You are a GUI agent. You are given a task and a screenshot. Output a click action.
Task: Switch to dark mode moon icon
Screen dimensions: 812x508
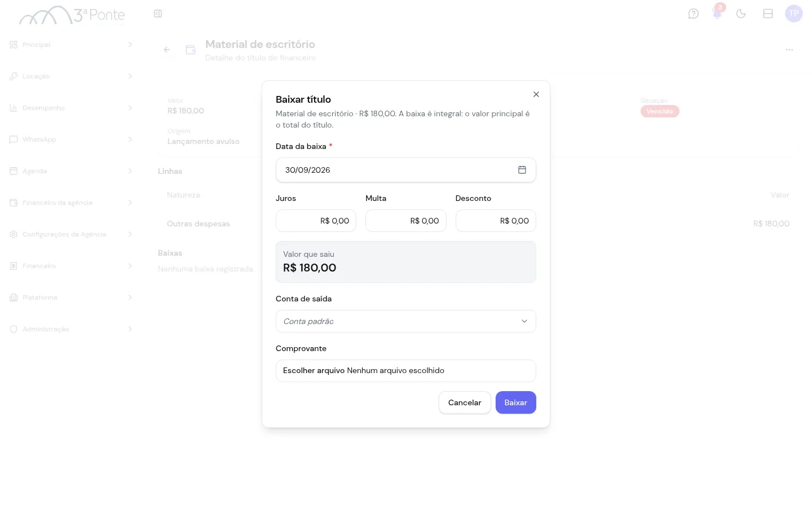[741, 14]
